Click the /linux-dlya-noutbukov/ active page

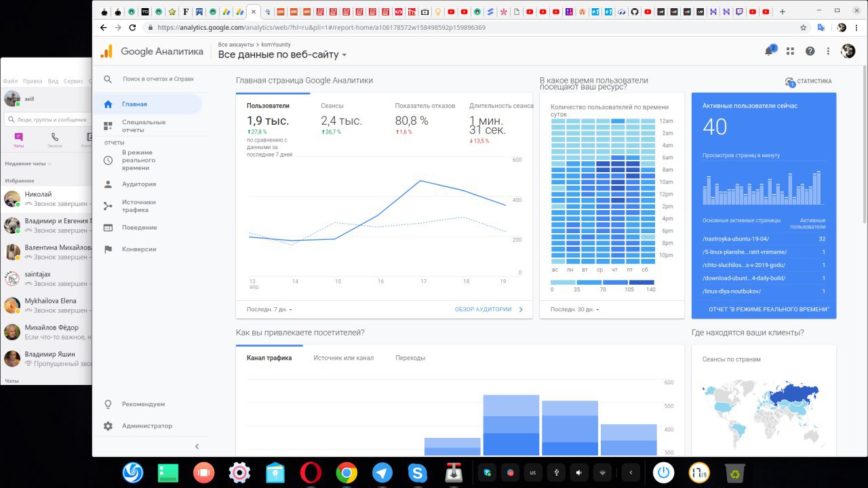point(732,291)
